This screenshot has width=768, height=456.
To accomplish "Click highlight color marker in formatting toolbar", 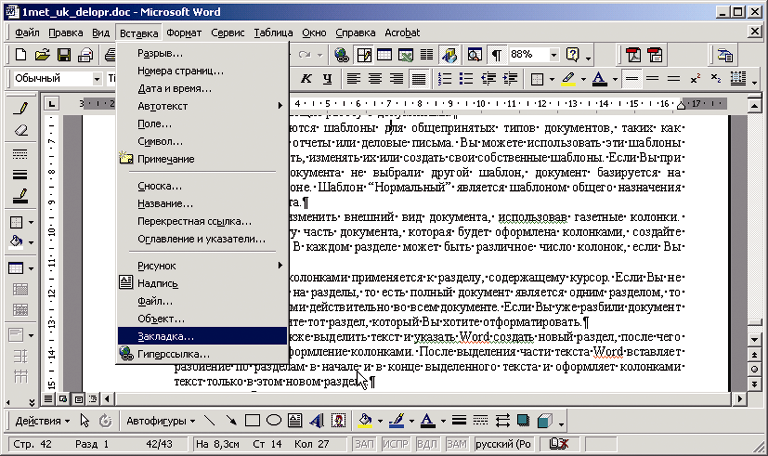I will click(x=569, y=79).
